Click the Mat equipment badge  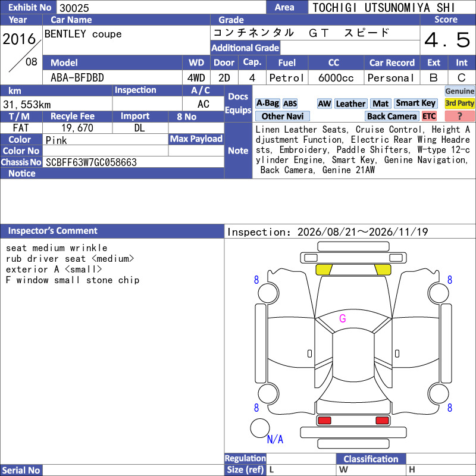380,104
